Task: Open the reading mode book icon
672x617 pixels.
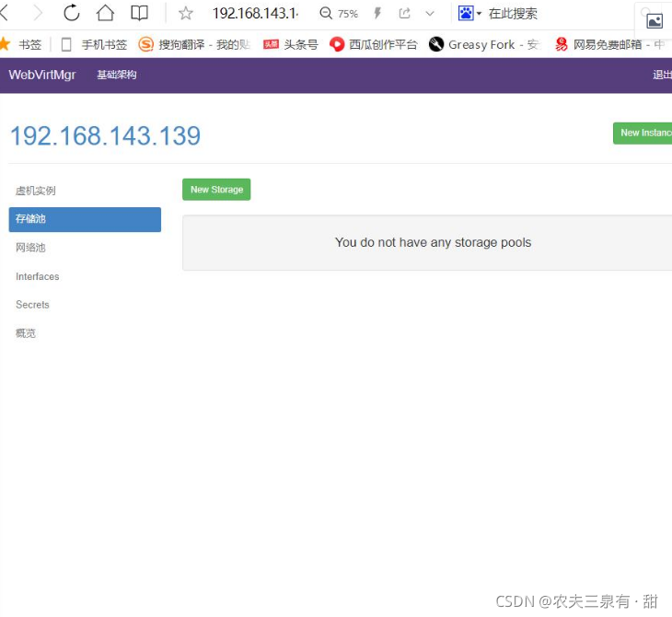Action: [x=139, y=13]
